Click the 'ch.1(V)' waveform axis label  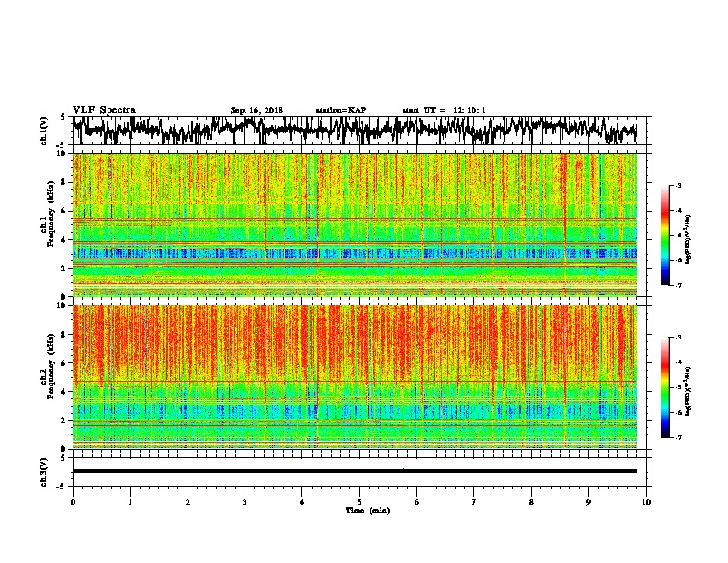[44, 131]
